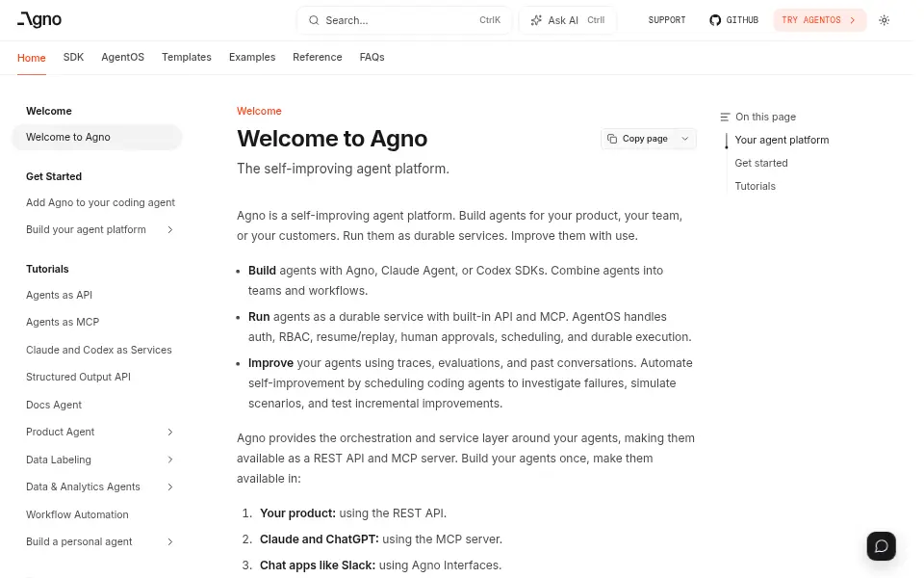Select the Home tab
Viewport: 924px width, 578px height.
pos(31,57)
